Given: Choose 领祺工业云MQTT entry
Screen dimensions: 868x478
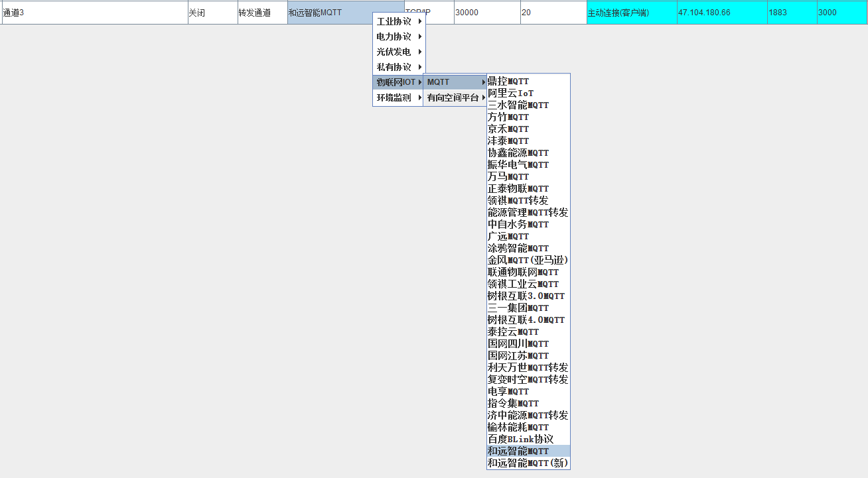Looking at the screenshot, I should (528, 284).
